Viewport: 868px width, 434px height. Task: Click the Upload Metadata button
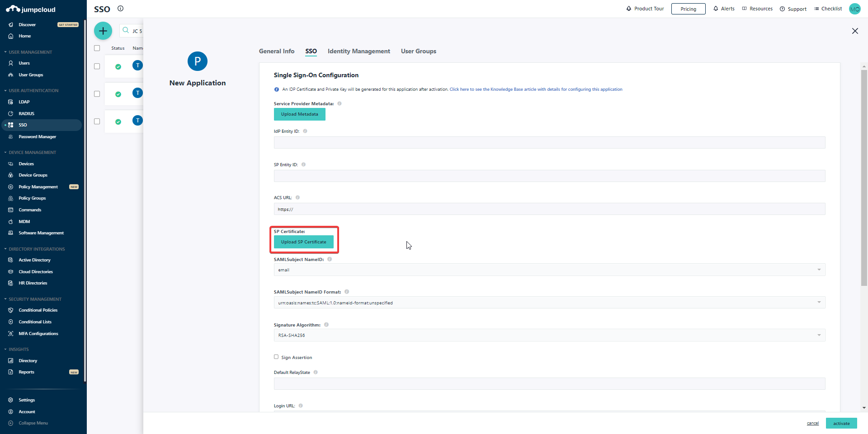tap(300, 114)
